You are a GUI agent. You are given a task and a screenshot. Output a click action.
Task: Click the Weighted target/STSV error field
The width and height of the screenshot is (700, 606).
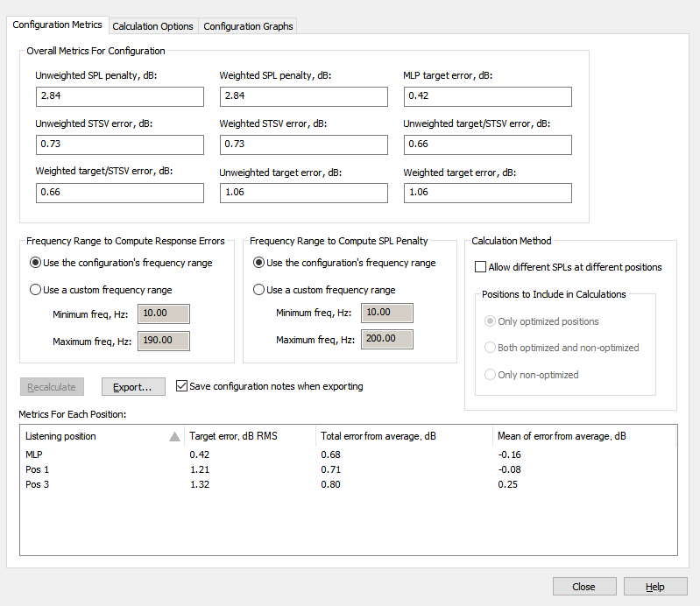120,193
